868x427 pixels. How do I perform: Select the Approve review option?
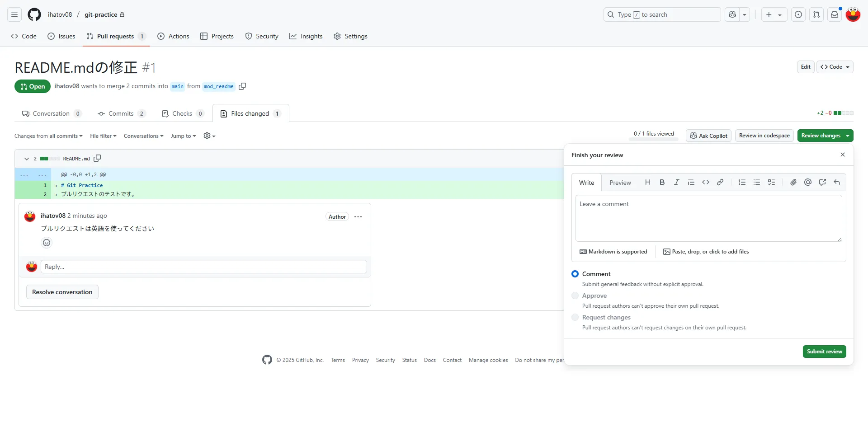[x=575, y=296]
